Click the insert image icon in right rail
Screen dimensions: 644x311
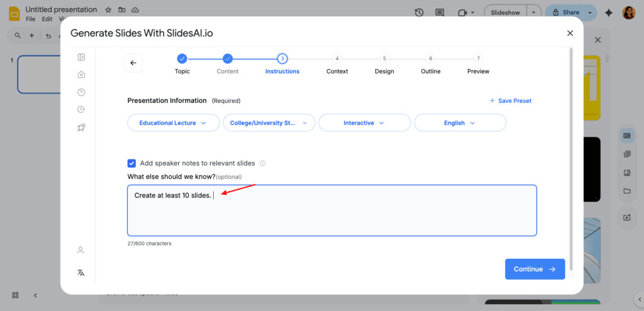point(627,173)
